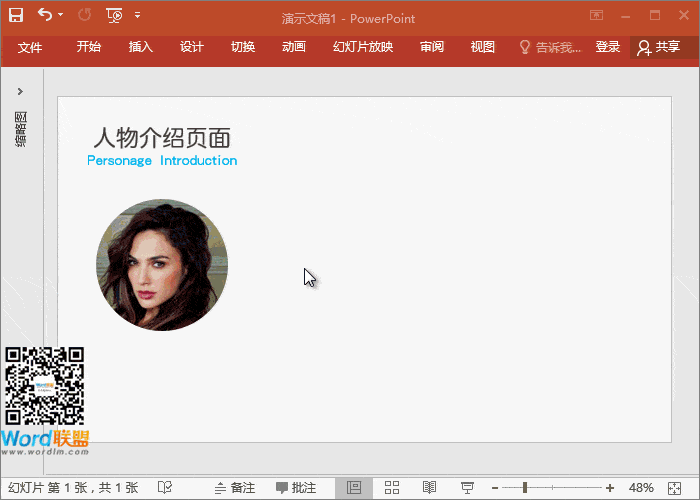Switch to Reading view icon
The image size is (700, 500).
click(x=429, y=487)
